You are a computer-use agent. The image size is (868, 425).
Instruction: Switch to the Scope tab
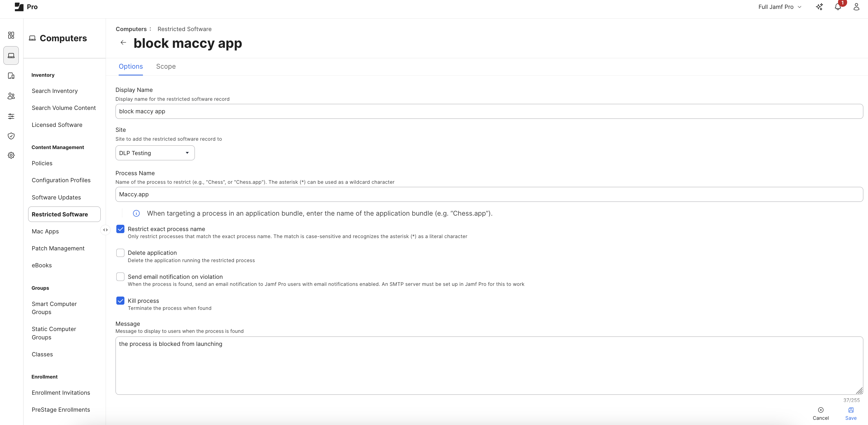pyautogui.click(x=166, y=67)
